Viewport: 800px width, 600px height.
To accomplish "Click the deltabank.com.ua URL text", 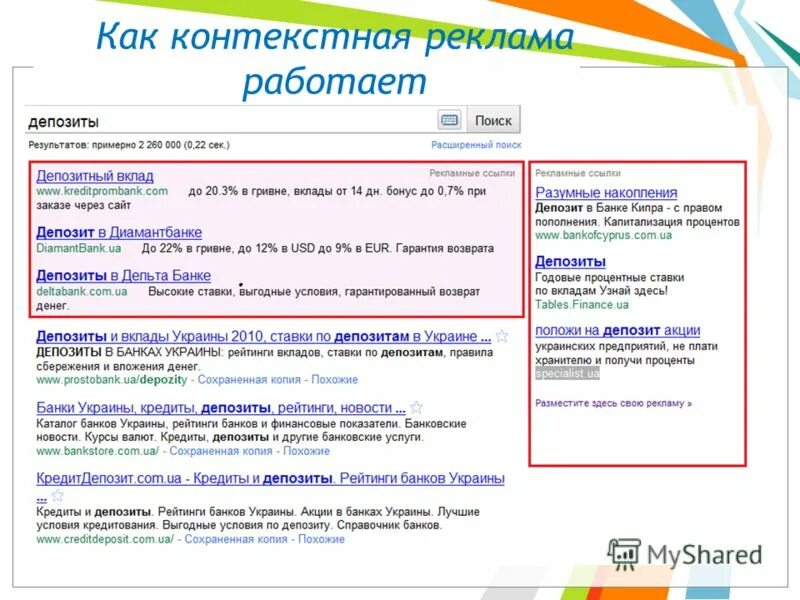I will (82, 292).
